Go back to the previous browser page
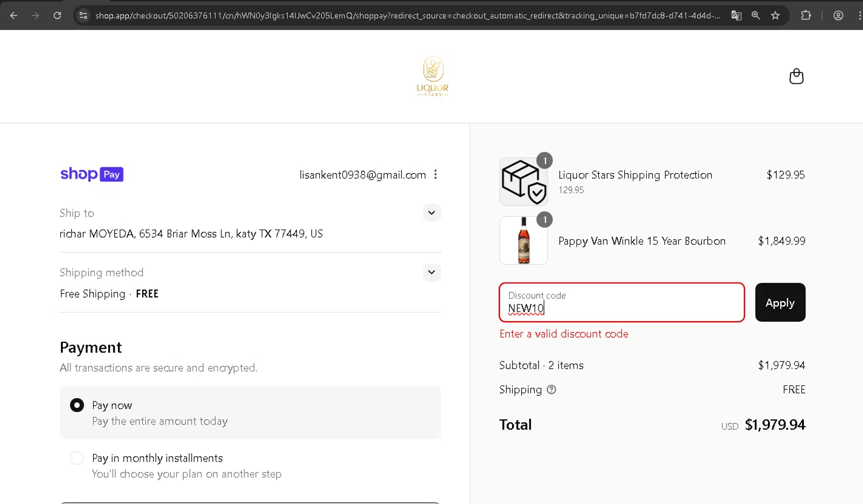Screen dimensions: 863x504 coord(14,16)
